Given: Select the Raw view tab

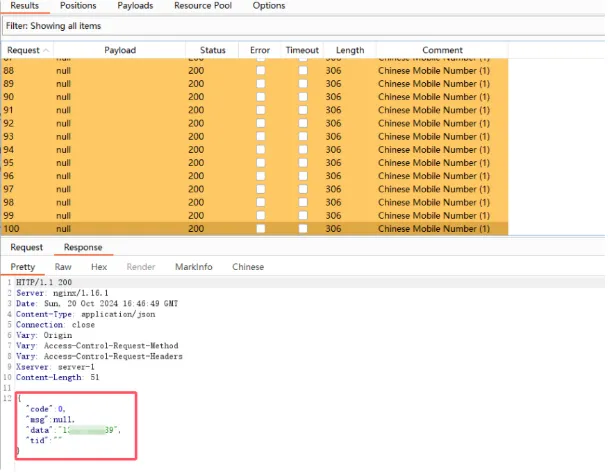Looking at the screenshot, I should [63, 267].
